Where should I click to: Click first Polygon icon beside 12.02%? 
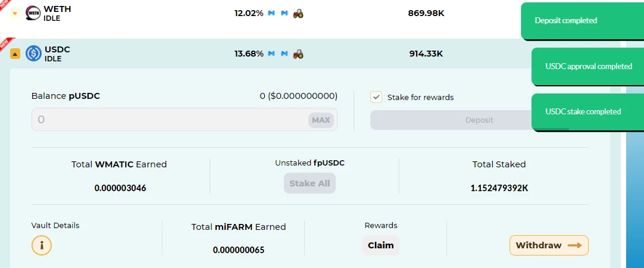point(271,13)
